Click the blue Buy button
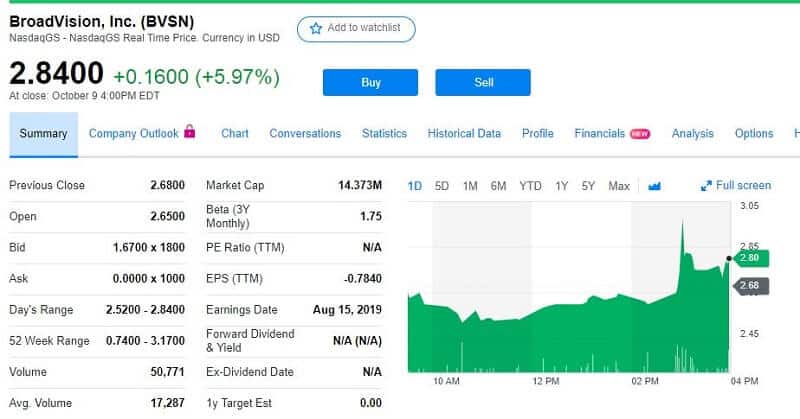 pos(370,82)
